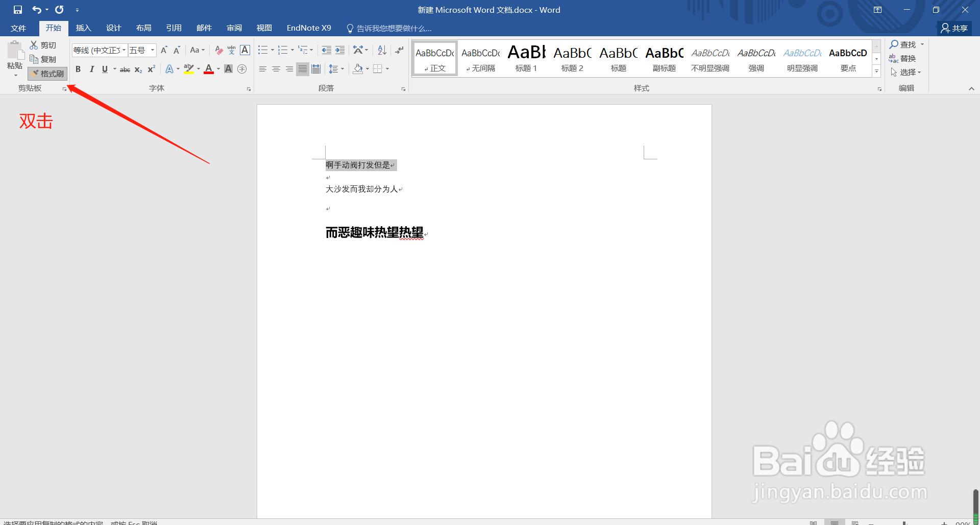Select justify alignment

303,69
